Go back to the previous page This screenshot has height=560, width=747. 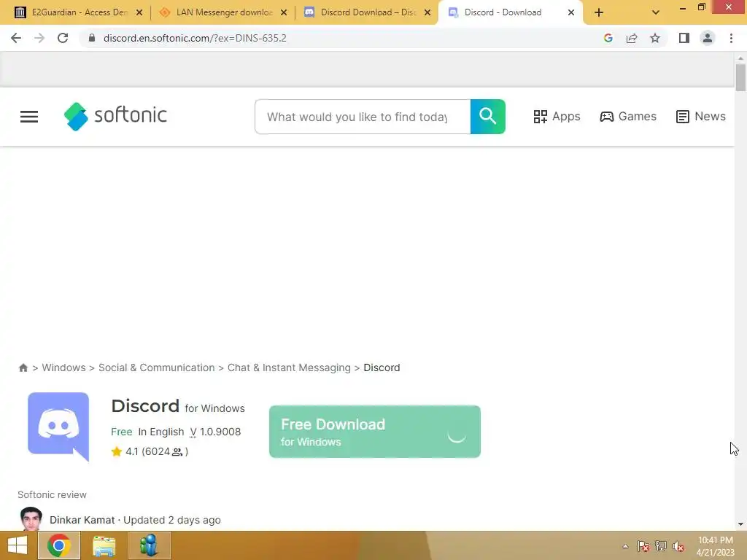16,38
